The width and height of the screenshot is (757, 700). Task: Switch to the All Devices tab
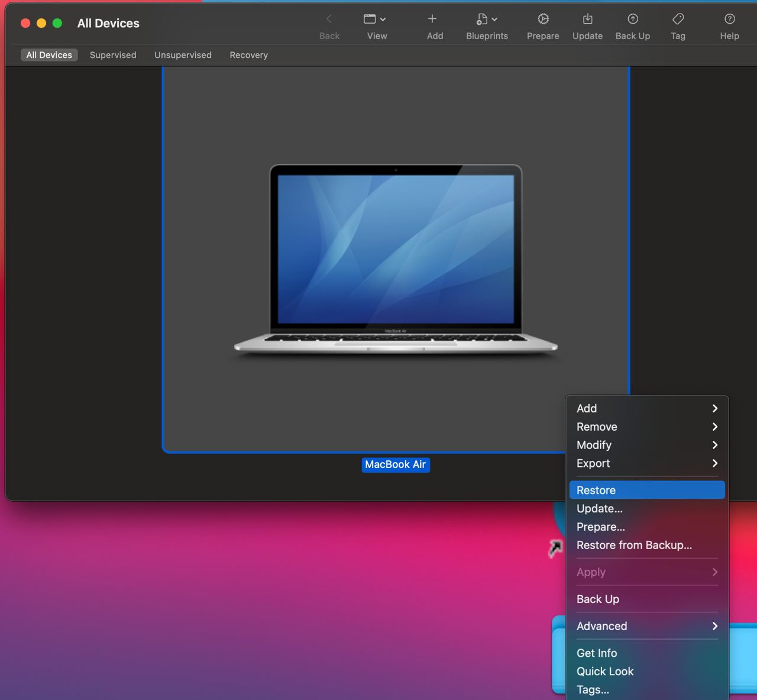tap(49, 55)
